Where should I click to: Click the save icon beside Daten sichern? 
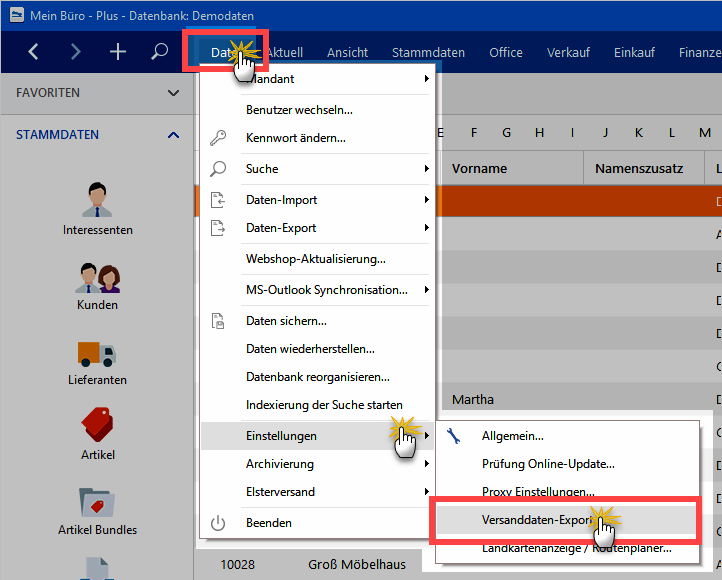[x=218, y=321]
